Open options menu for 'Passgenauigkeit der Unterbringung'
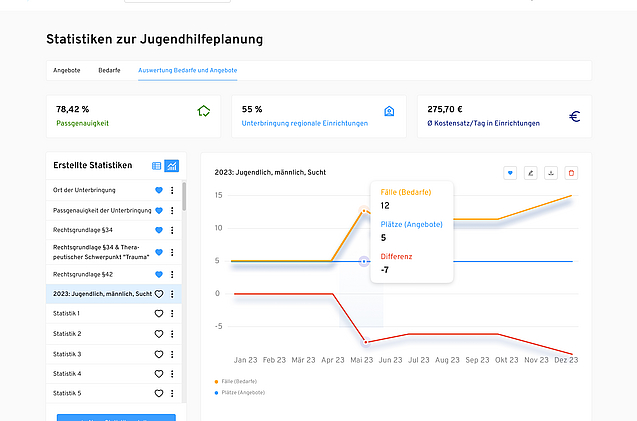Screen dimensions: 637x421 pos(172,210)
